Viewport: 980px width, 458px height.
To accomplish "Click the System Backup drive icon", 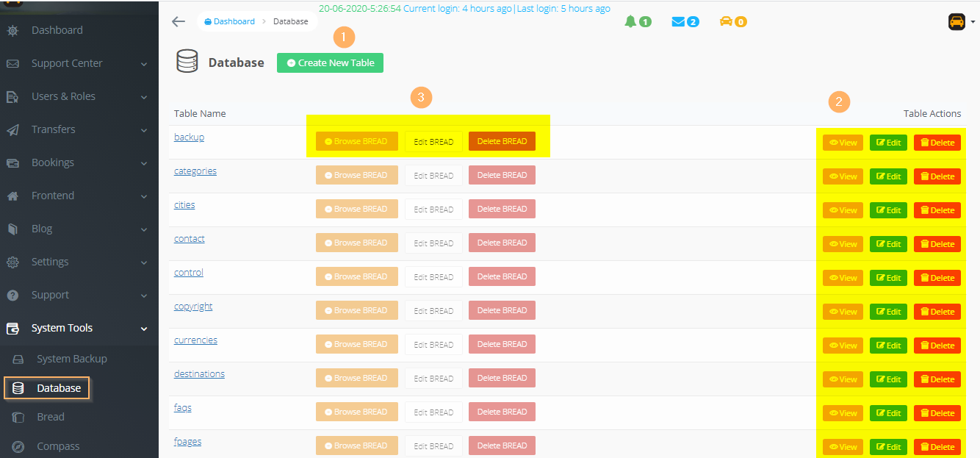I will tap(20, 359).
